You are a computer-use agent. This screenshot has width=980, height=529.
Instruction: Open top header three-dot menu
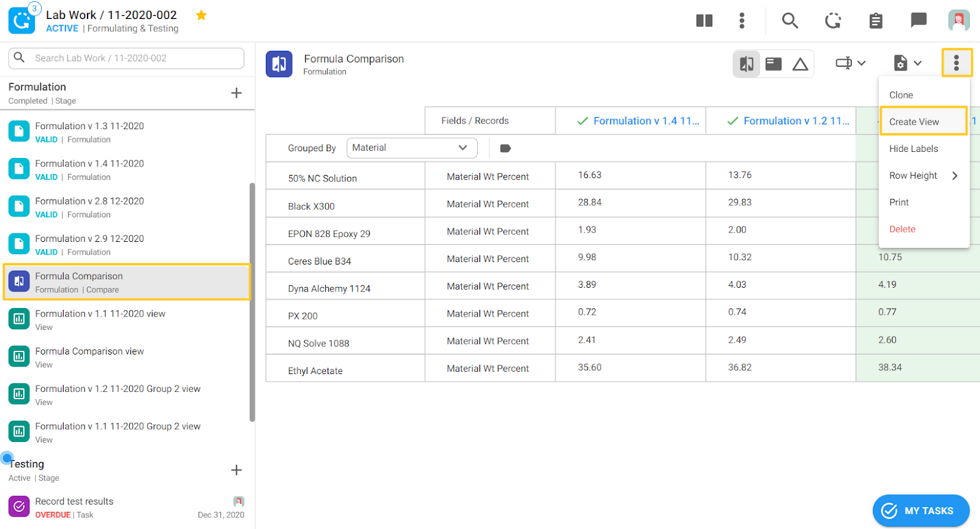[x=742, y=21]
